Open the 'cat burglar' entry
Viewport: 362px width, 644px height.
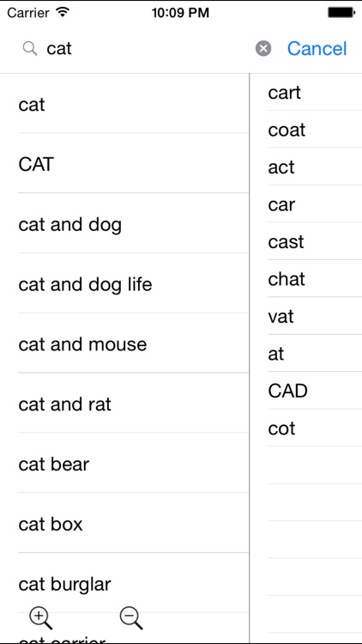(x=124, y=583)
